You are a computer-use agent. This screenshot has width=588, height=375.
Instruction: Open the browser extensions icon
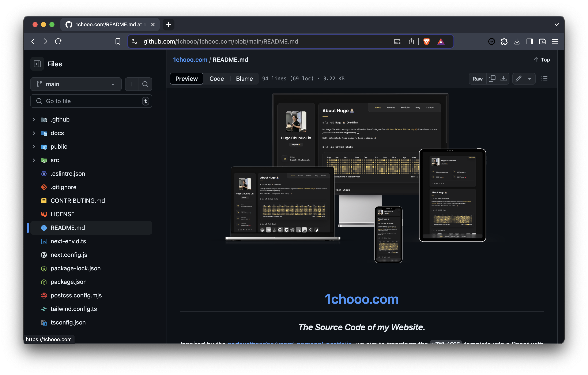(x=504, y=41)
